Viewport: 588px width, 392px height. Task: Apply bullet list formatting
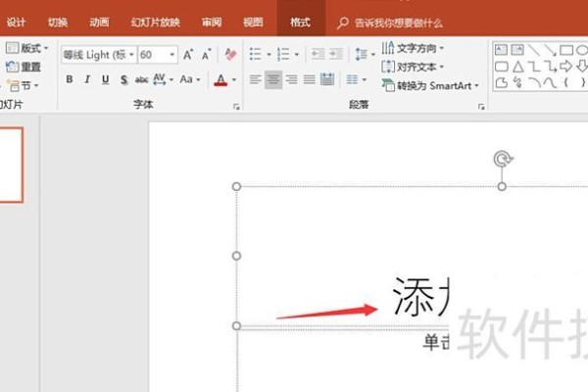[256, 55]
